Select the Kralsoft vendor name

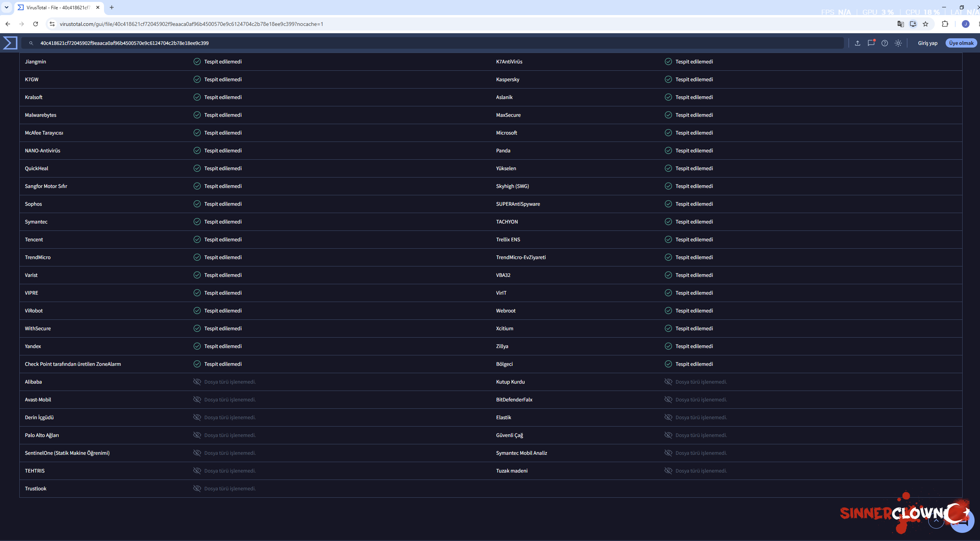[x=34, y=97]
